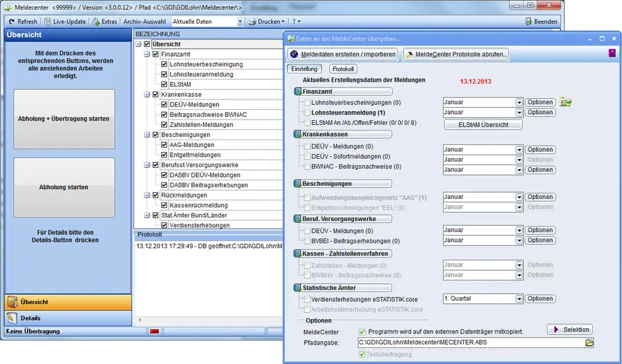The width and height of the screenshot is (622, 364).
Task: Click the ELStAM Übersicht button
Action: (x=482, y=125)
